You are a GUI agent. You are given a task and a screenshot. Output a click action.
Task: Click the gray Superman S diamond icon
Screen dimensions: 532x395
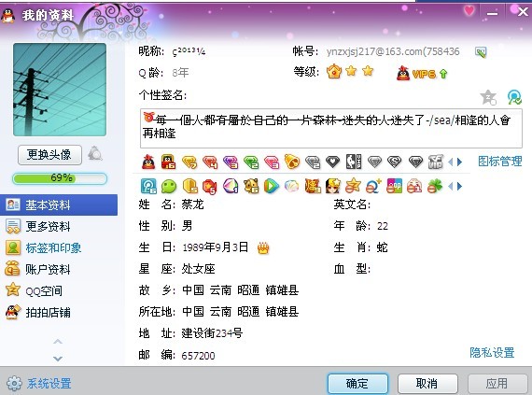pyautogui.click(x=395, y=162)
